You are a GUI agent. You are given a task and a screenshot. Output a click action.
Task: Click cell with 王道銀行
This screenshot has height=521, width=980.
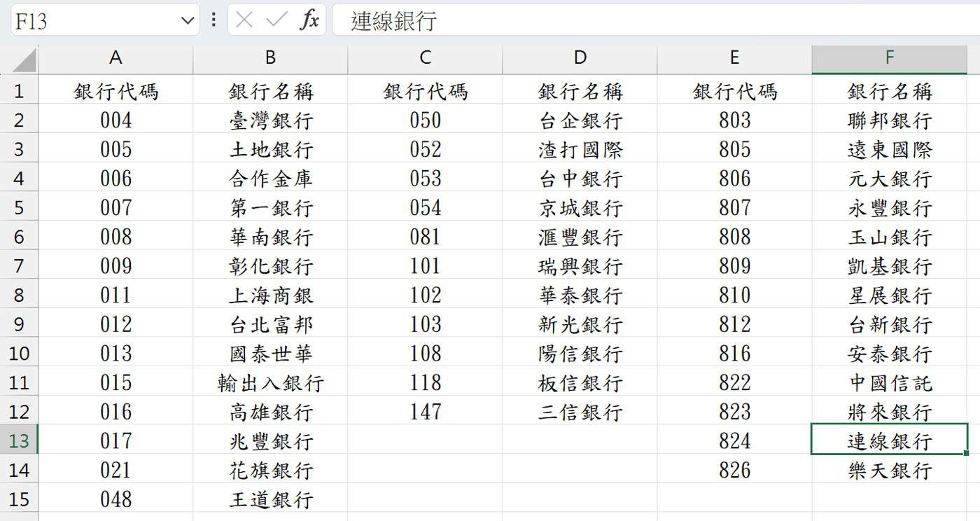[x=270, y=499]
